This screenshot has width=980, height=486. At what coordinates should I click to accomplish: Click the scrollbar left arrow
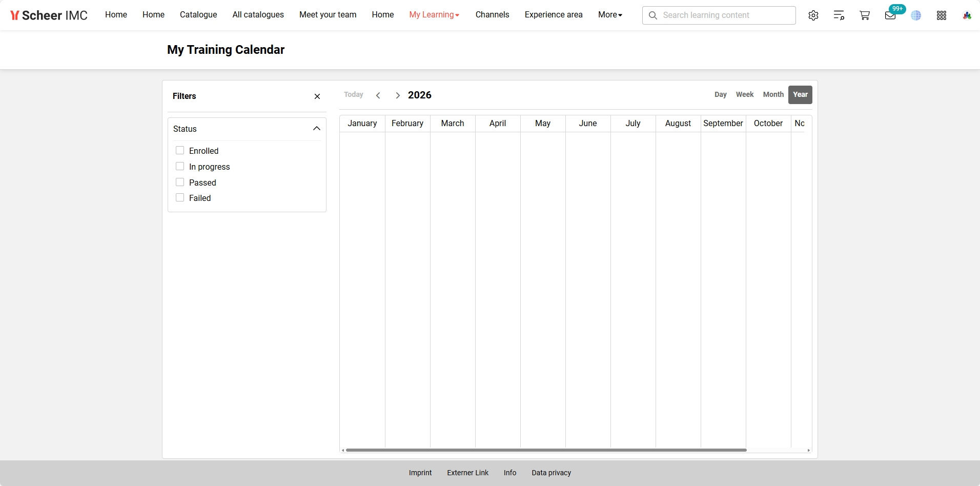tap(343, 450)
